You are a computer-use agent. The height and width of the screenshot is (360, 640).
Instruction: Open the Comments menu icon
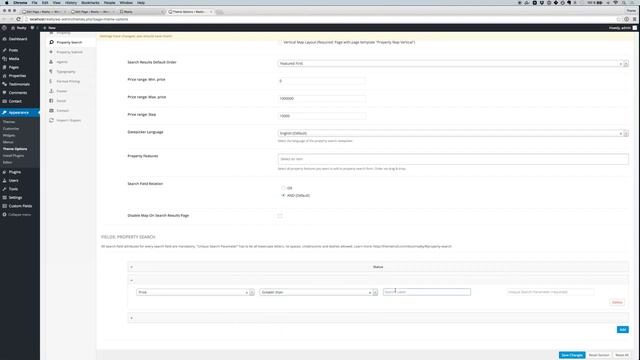pyautogui.click(x=4, y=93)
